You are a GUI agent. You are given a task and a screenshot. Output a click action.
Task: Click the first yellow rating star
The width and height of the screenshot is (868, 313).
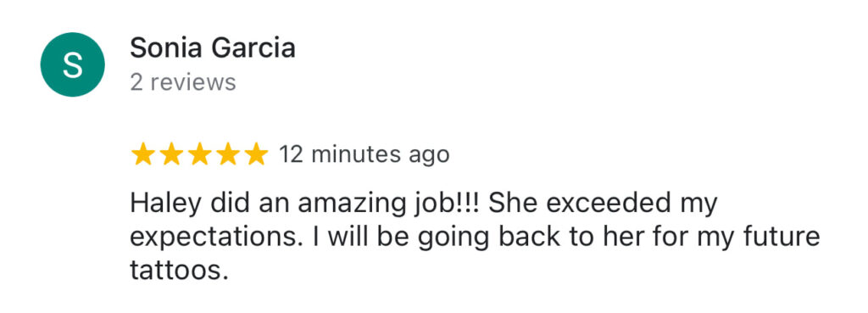click(x=142, y=154)
